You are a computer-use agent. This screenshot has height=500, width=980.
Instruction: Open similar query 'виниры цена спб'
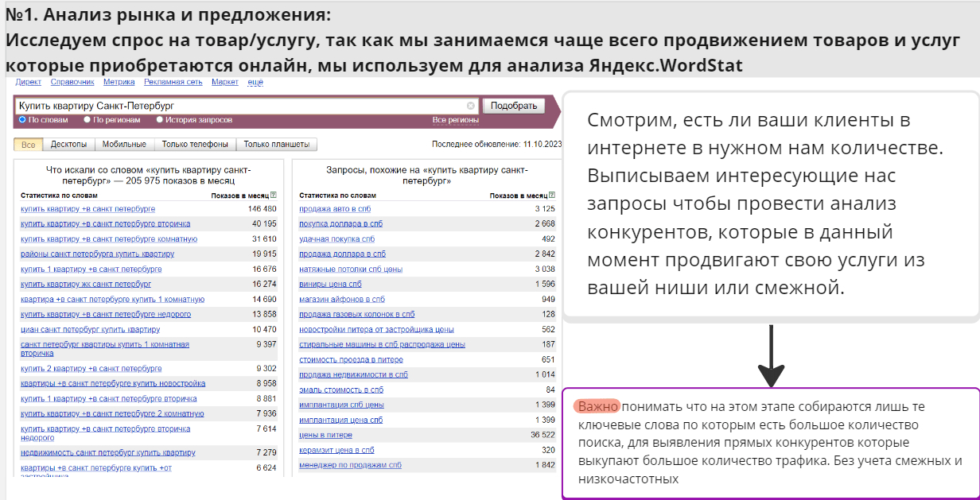pyautogui.click(x=330, y=284)
